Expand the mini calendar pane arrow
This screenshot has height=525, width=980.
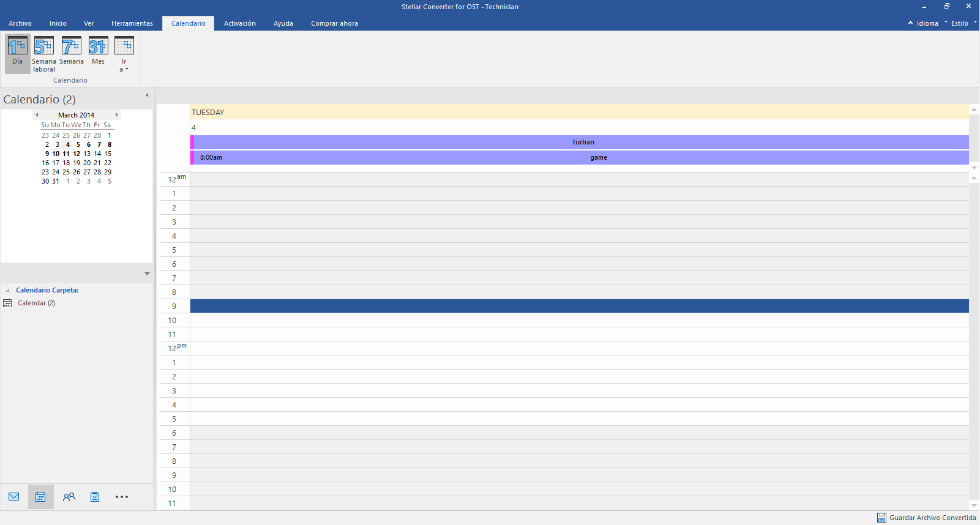pos(147,274)
